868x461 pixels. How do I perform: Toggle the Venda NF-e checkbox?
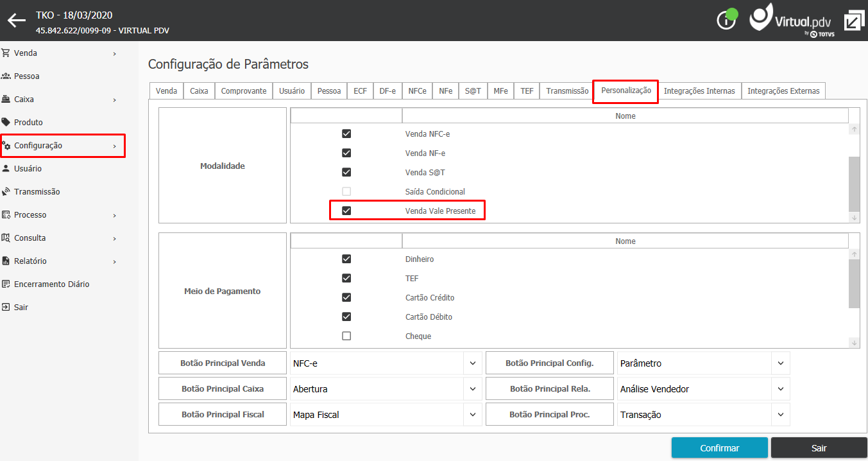[x=346, y=153]
